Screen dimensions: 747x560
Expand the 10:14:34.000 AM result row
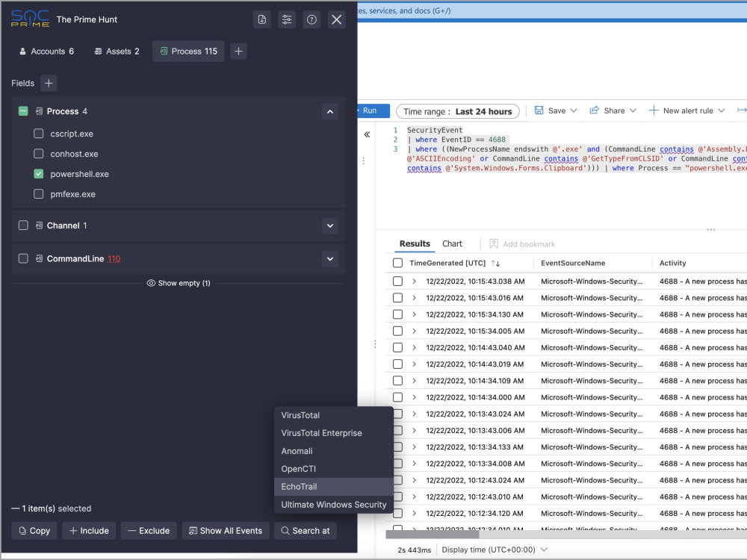tap(414, 397)
